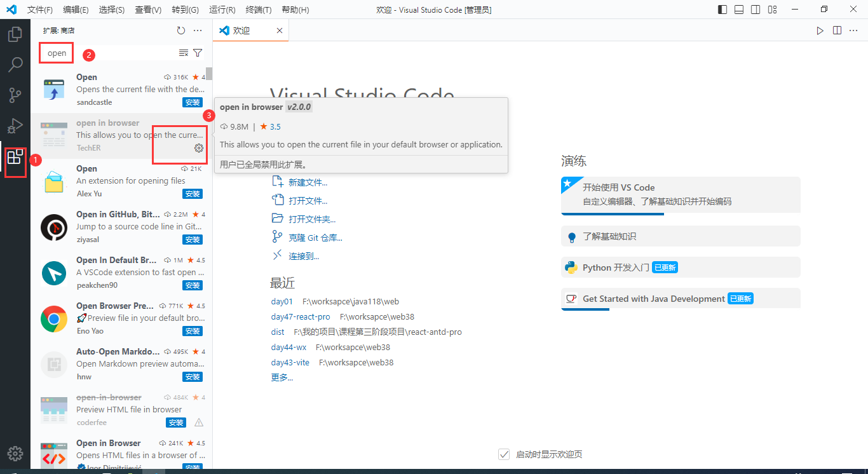This screenshot has width=868, height=474.
Task: Click the 打开文件夹... link
Action: pyautogui.click(x=312, y=219)
